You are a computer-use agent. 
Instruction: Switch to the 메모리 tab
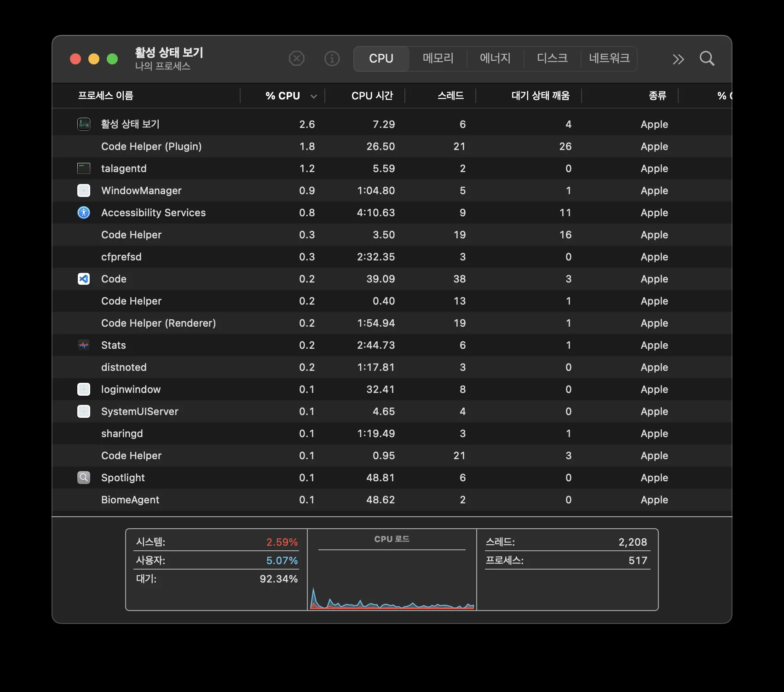click(438, 59)
